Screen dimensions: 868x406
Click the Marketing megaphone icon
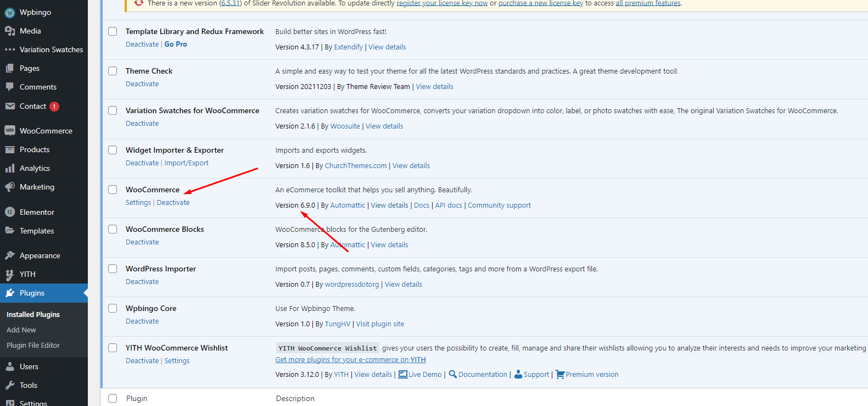(10, 187)
